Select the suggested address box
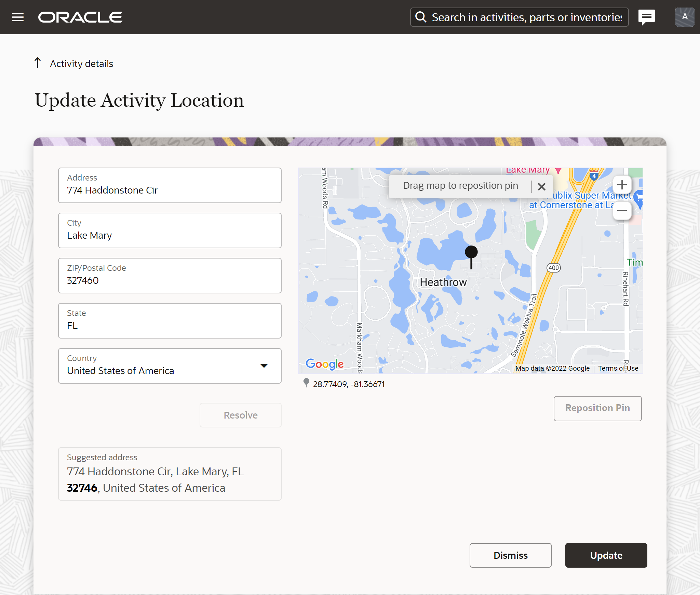 pyautogui.click(x=170, y=474)
